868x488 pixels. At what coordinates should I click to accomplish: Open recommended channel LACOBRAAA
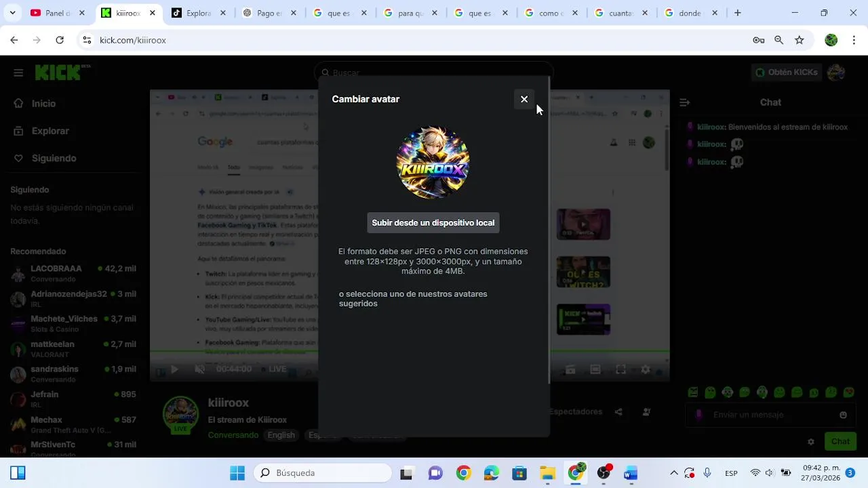73,273
